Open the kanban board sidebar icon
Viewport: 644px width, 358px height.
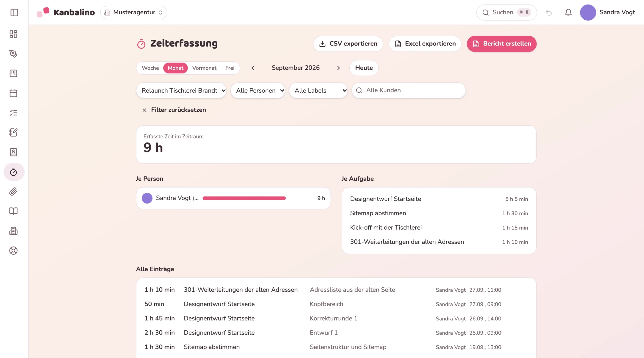[13, 73]
